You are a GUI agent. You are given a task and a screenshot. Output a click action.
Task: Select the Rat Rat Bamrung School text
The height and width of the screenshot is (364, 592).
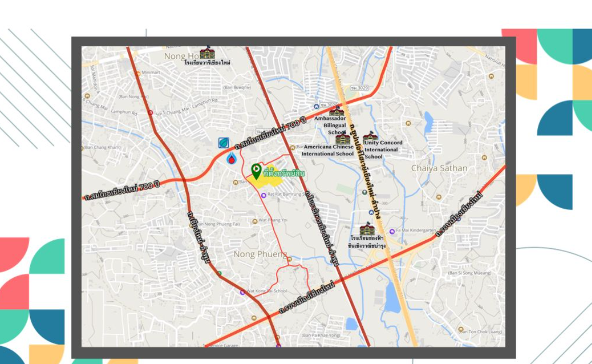click(x=291, y=194)
